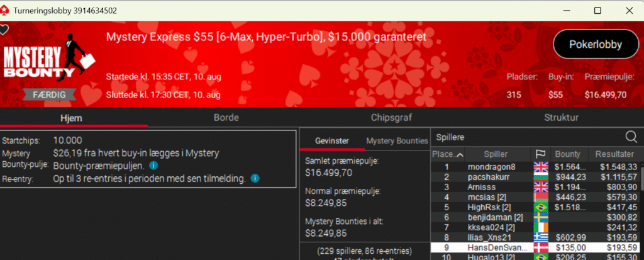The image size is (644, 260).
Task: Click the flag beside mcsias [2]
Action: pos(541,197)
